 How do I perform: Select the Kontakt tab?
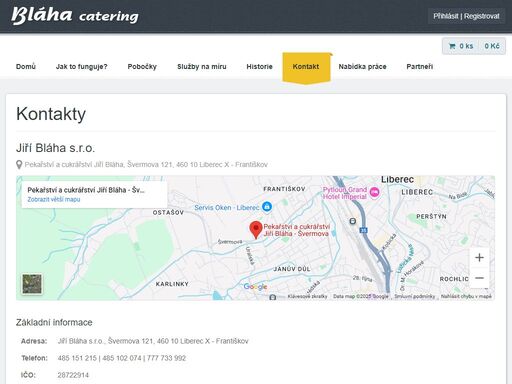(306, 67)
